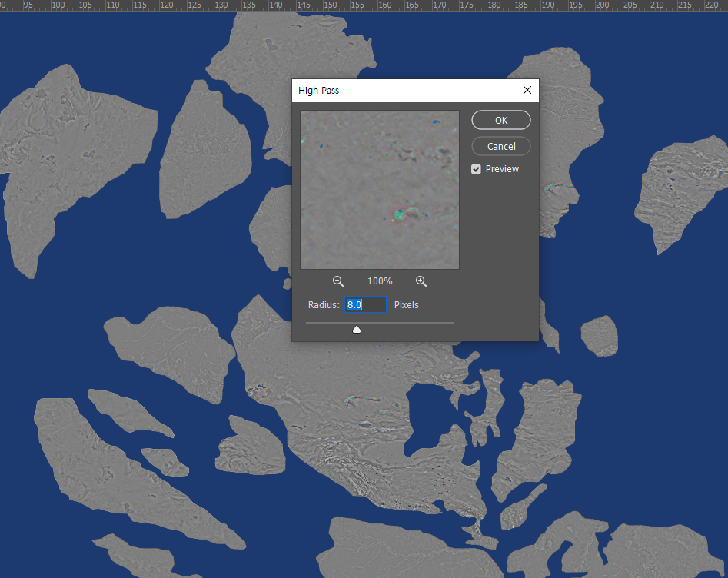Zoom in the High Pass preview
Viewport: 728px width, 578px height.
(x=421, y=281)
